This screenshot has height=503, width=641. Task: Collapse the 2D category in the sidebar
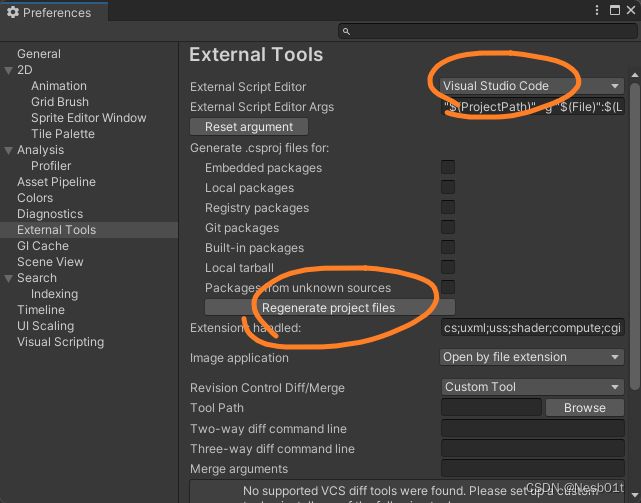9,70
